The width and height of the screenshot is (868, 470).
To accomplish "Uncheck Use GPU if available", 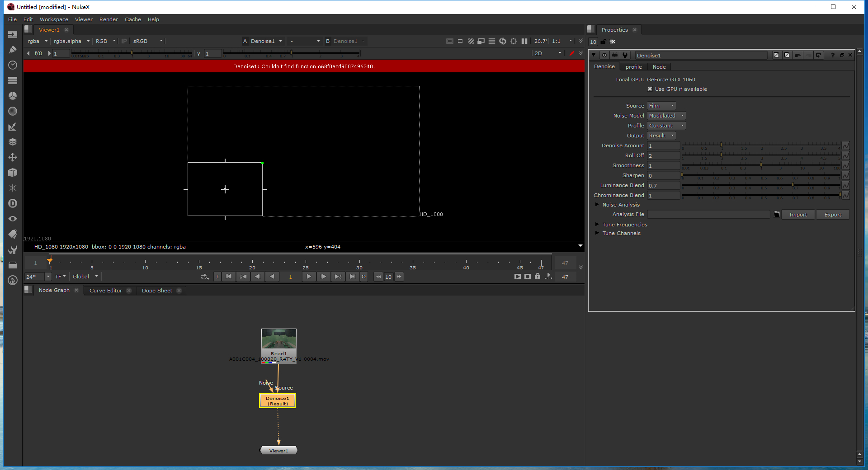I will (x=650, y=89).
